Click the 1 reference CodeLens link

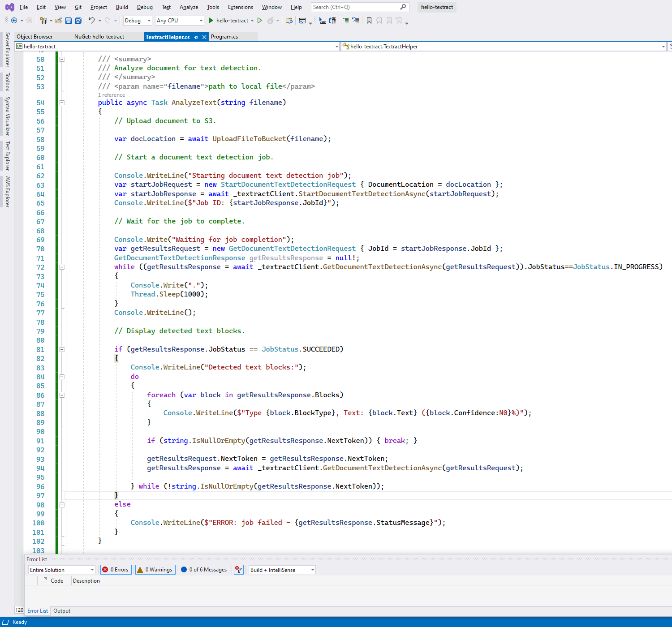click(112, 95)
